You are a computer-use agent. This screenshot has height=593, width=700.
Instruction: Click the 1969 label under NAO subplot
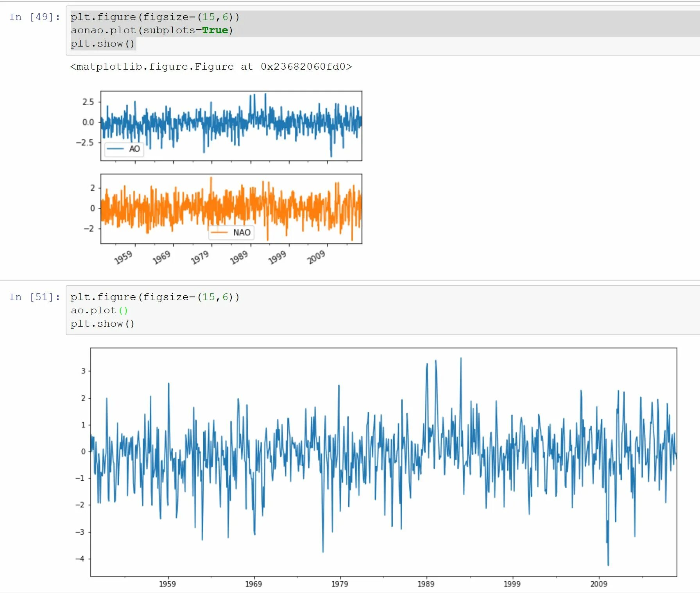click(161, 257)
